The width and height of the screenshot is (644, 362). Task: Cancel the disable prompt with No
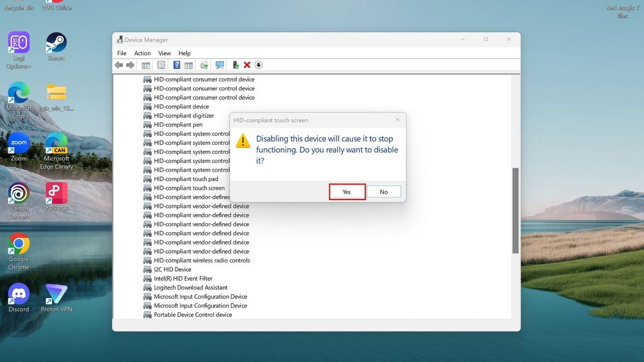(x=384, y=191)
